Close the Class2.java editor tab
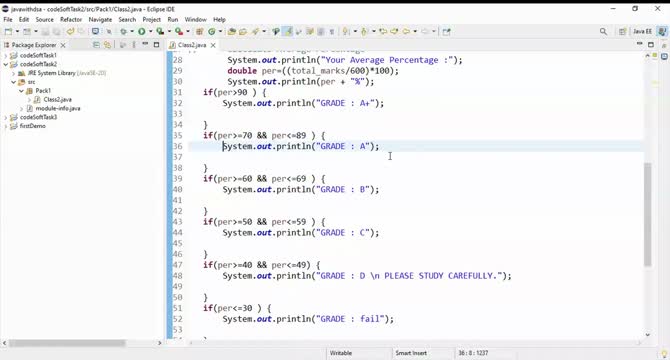This screenshot has height=360, width=670. (x=213, y=45)
